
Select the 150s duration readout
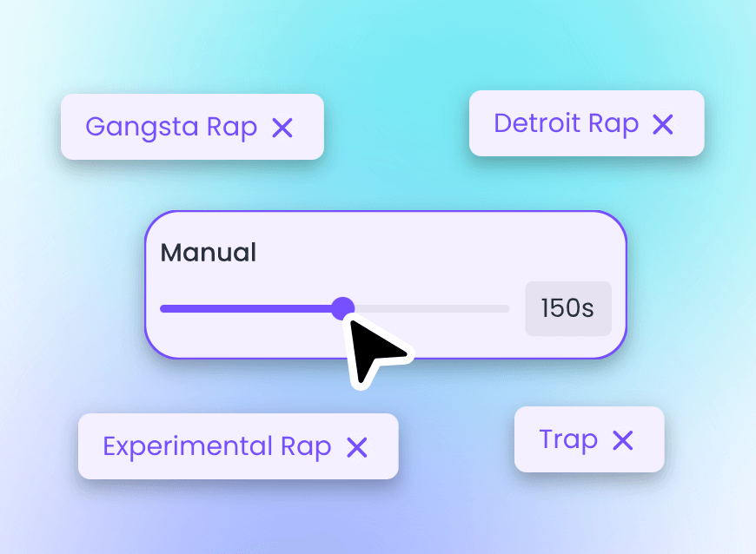pos(568,308)
